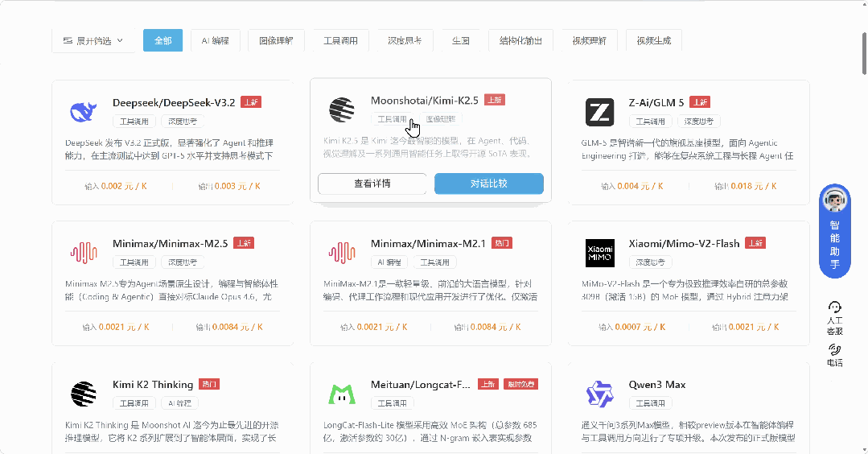
Task: Select the 结构化输出 filter tab
Action: coord(521,40)
